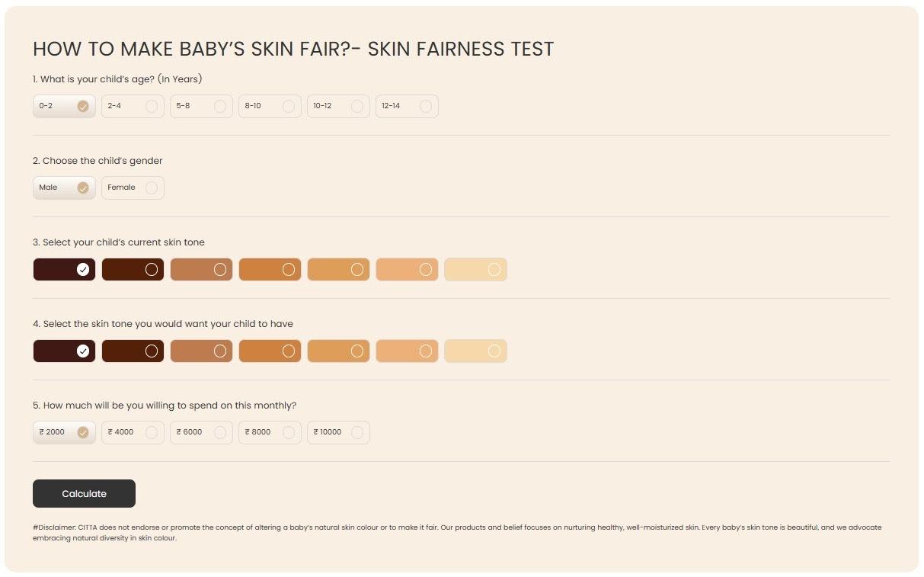Viewport: 924px width, 577px height.
Task: Select the 0-2 years age option
Action: click(64, 106)
